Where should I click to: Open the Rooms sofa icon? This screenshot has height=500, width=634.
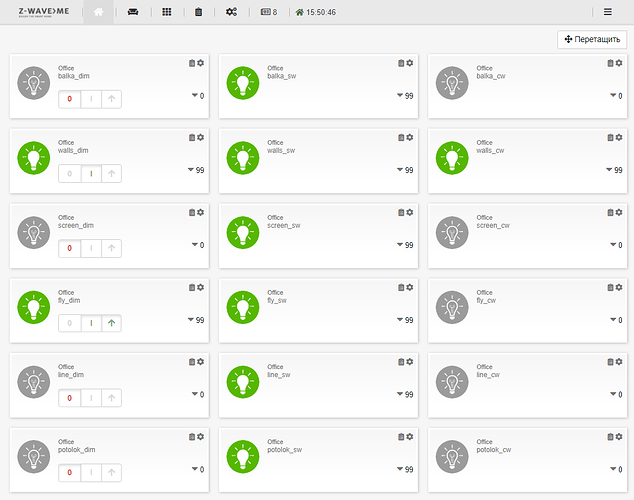pos(133,12)
